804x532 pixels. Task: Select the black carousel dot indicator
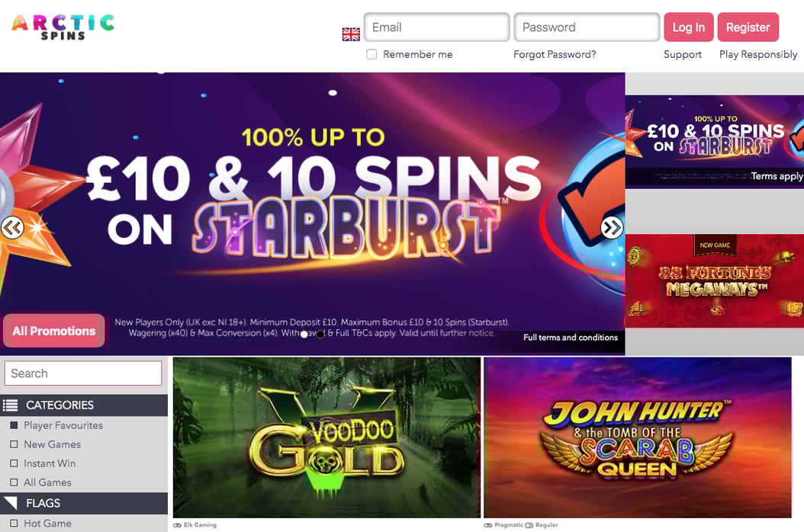point(320,334)
